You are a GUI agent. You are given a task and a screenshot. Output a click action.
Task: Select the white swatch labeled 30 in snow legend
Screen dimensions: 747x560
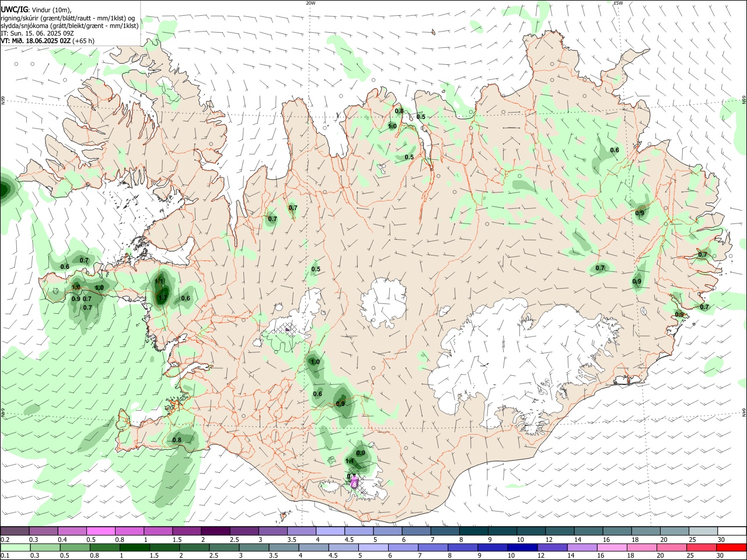[732, 531]
